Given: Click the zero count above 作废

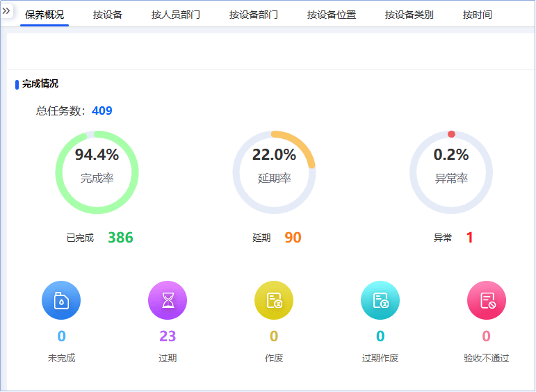Looking at the screenshot, I should [x=274, y=336].
